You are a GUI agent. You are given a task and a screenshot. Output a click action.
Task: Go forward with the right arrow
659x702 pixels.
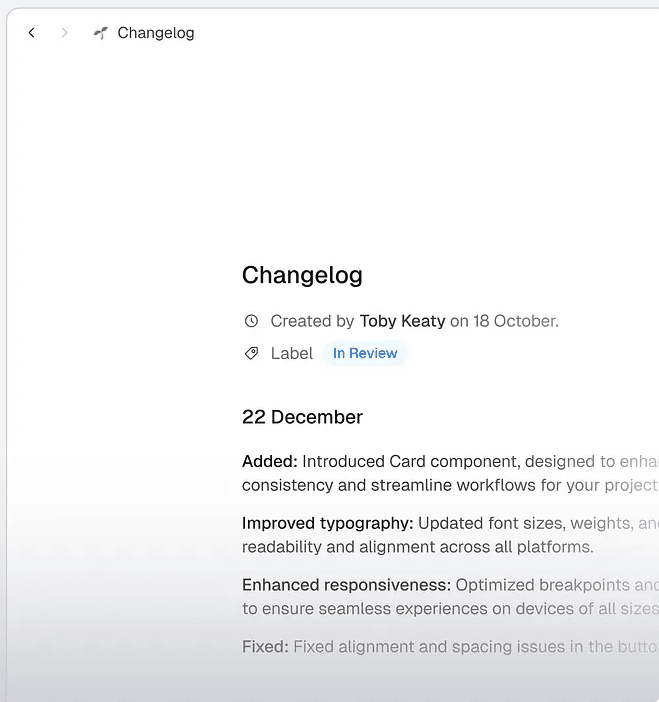click(65, 33)
